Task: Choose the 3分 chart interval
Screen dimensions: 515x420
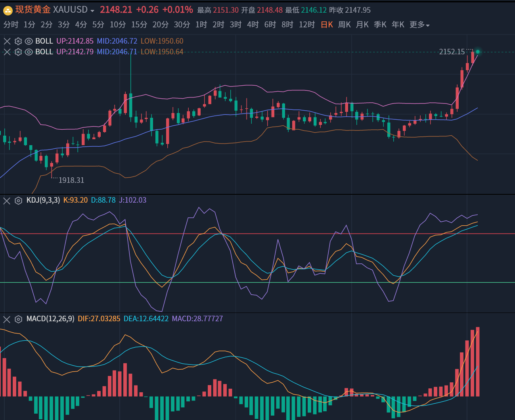Action: point(63,25)
